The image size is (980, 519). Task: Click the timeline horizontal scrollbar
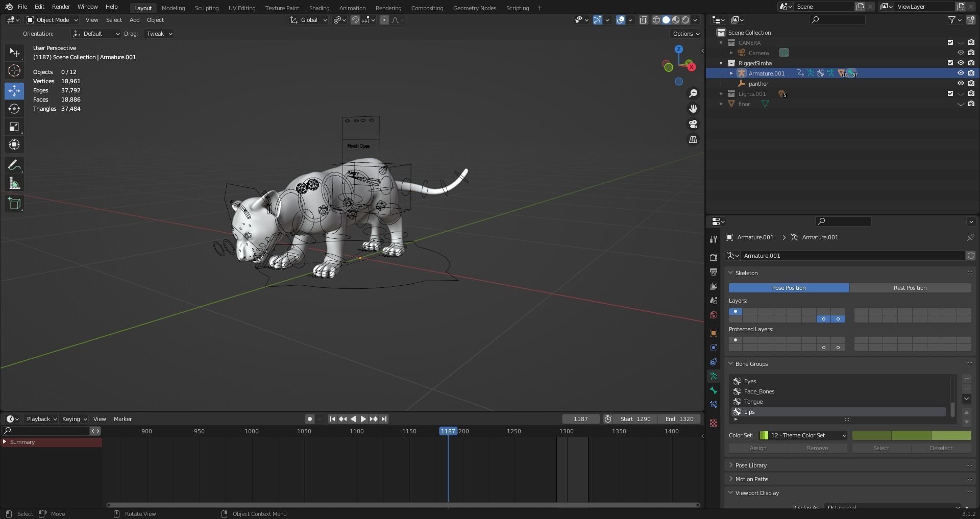click(x=403, y=505)
